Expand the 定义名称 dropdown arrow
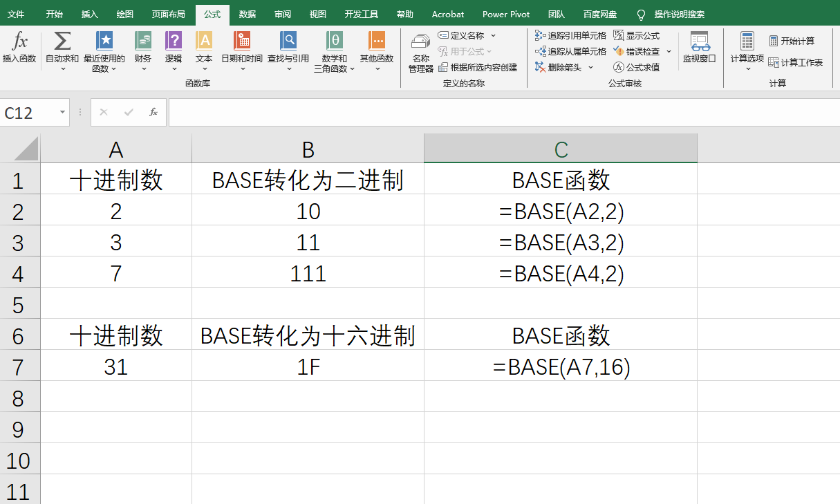 pos(493,35)
